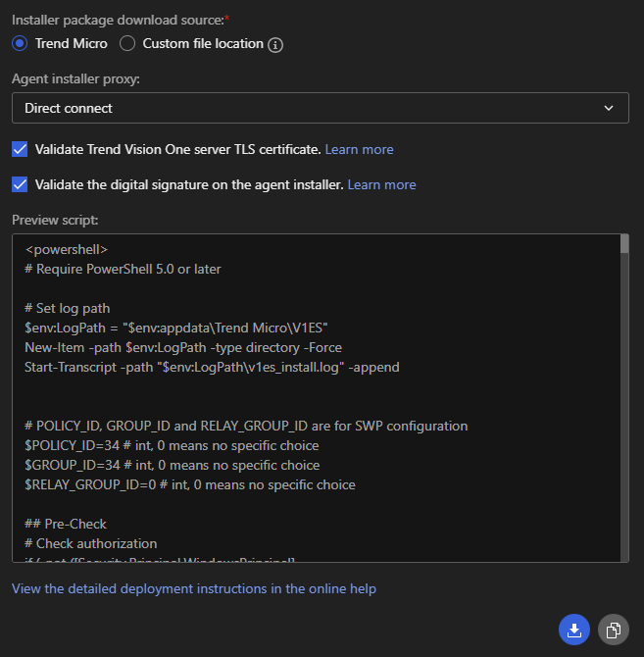Click the chevron on Direct connect dropdown
644x657 pixels.
click(609, 108)
